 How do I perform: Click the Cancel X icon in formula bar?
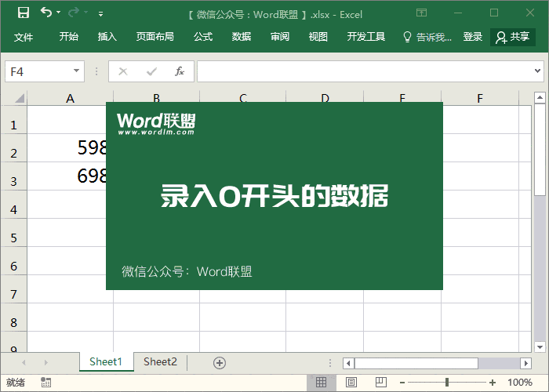123,71
